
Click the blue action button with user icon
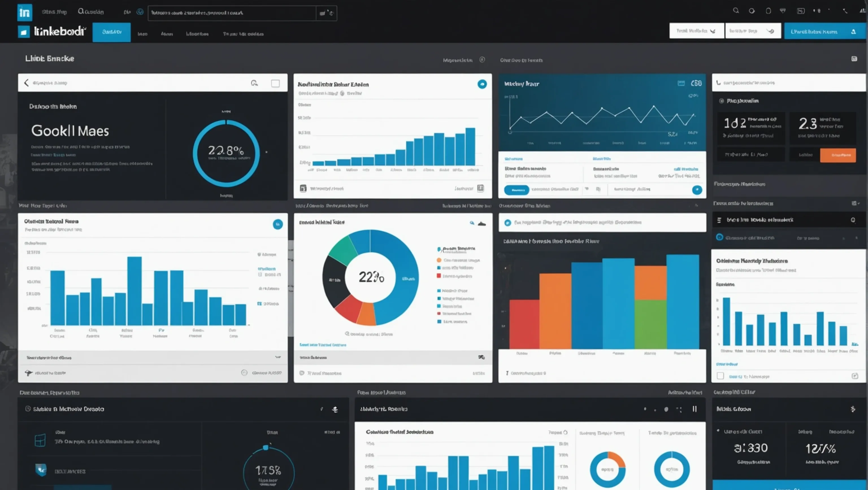click(x=825, y=31)
